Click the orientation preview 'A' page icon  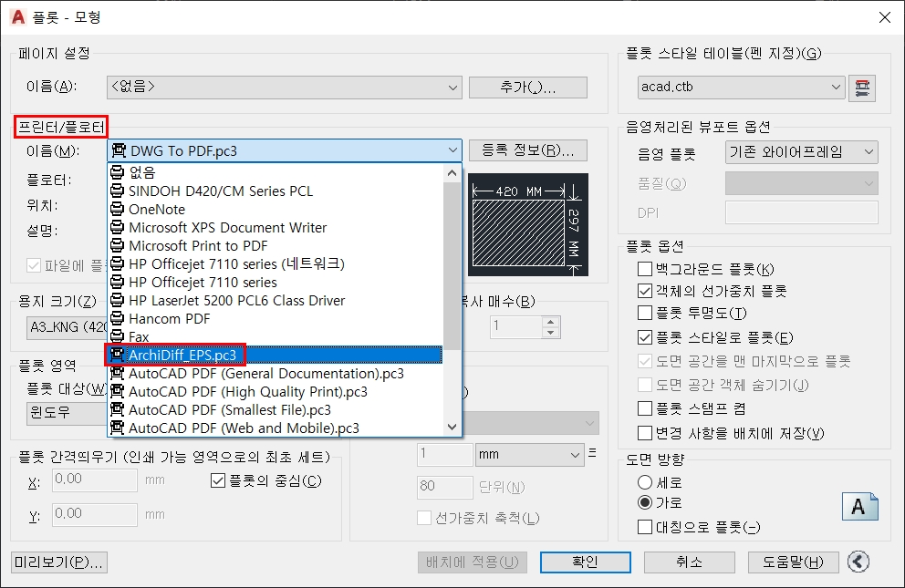point(860,506)
